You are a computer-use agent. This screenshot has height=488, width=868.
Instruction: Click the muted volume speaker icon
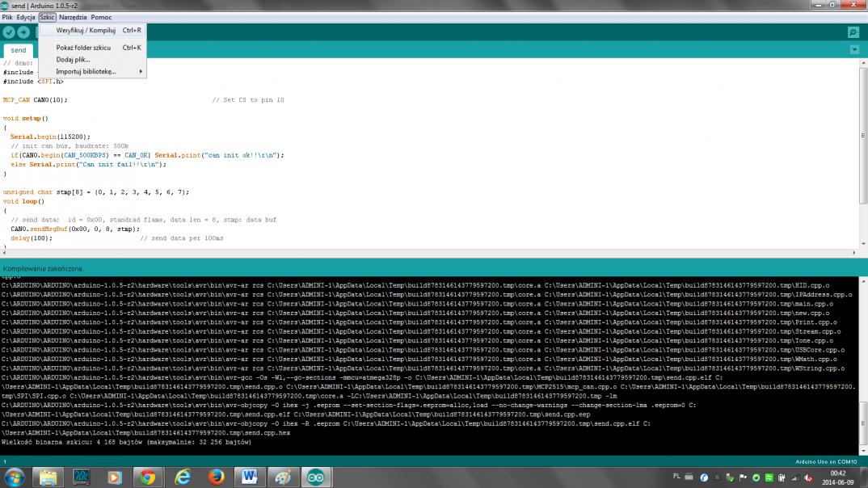pos(808,477)
